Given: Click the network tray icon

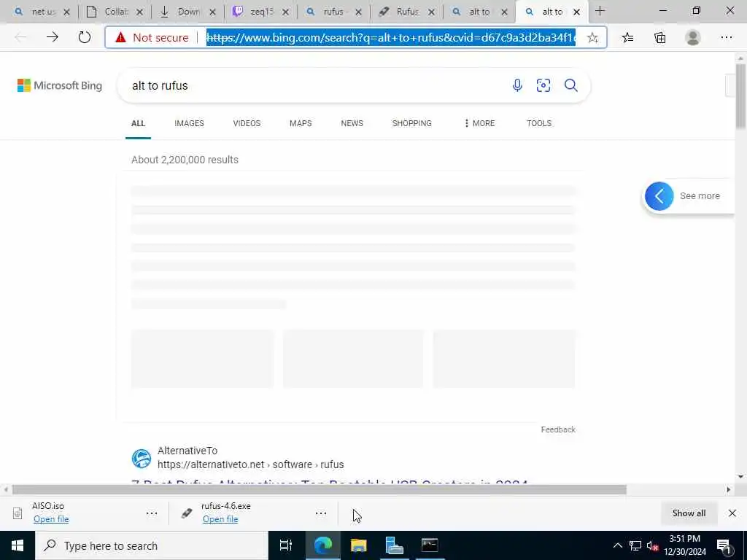Looking at the screenshot, I should (635, 545).
